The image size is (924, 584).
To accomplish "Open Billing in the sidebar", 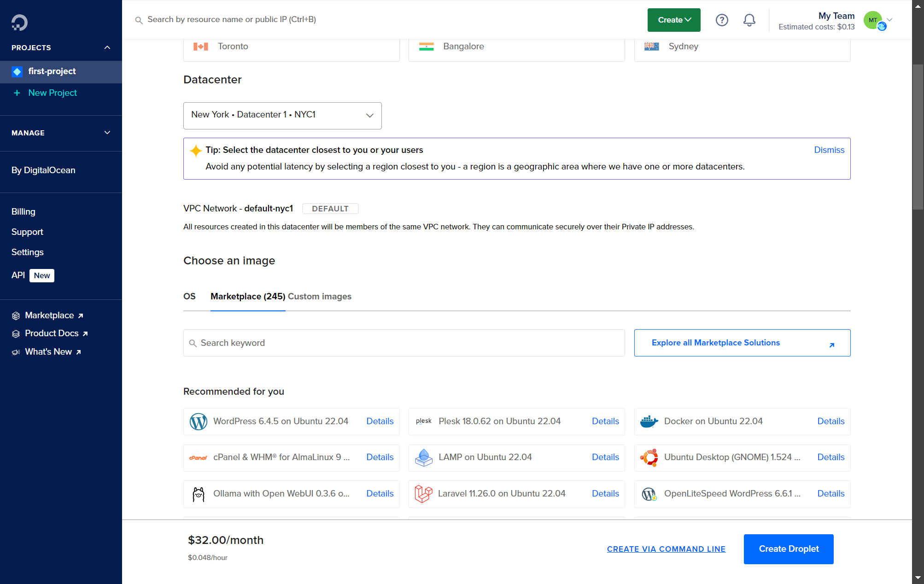I will pos(23,212).
